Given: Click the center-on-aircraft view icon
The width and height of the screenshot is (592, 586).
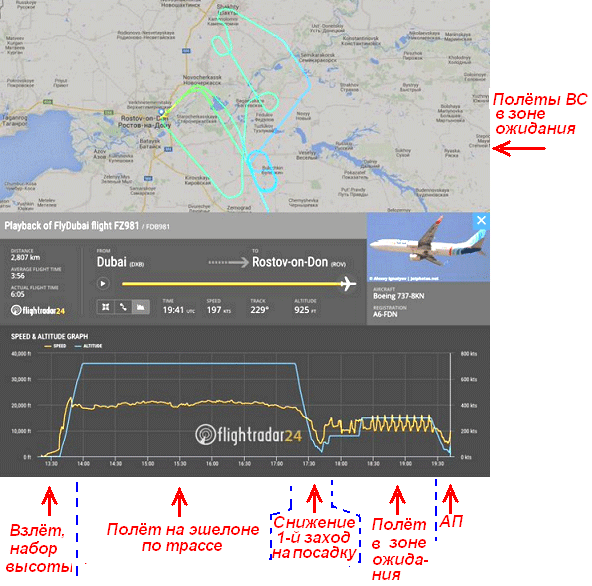Looking at the screenshot, I should click(x=106, y=307).
